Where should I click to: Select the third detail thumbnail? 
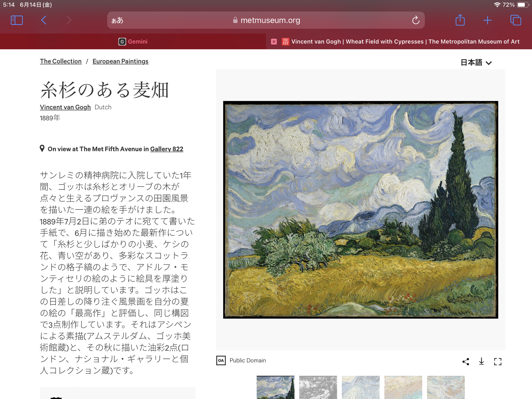[360, 387]
